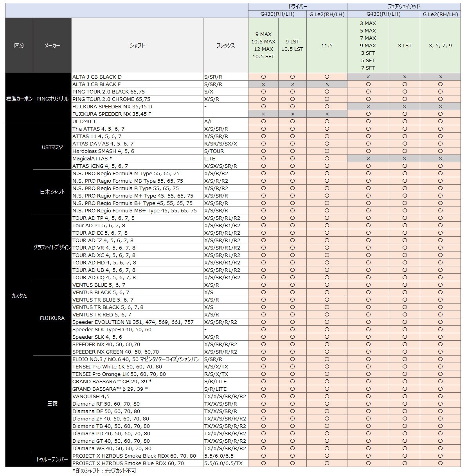The image size is (466, 476).
Task: Click the S/TOUR flex value
Action: (x=214, y=151)
